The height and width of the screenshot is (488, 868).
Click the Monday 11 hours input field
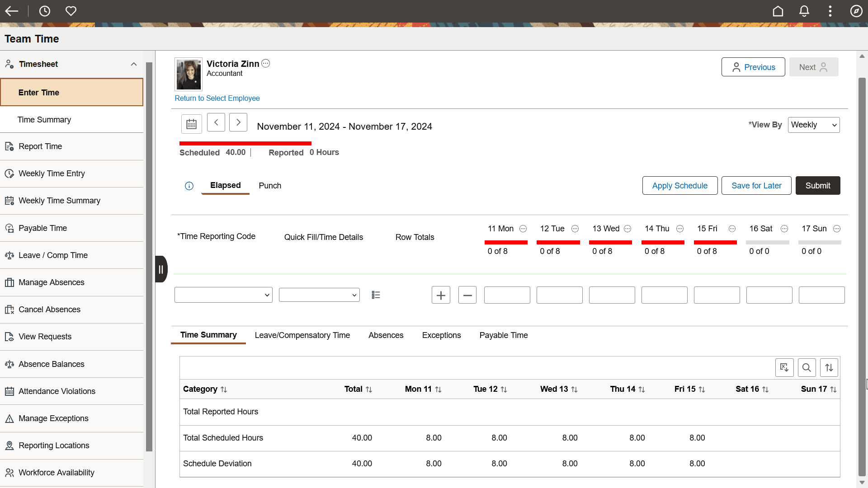coord(507,295)
